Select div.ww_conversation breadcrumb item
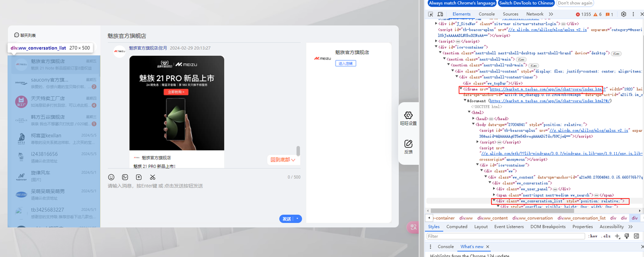Viewport: 644px width, 257px height. [x=532, y=218]
